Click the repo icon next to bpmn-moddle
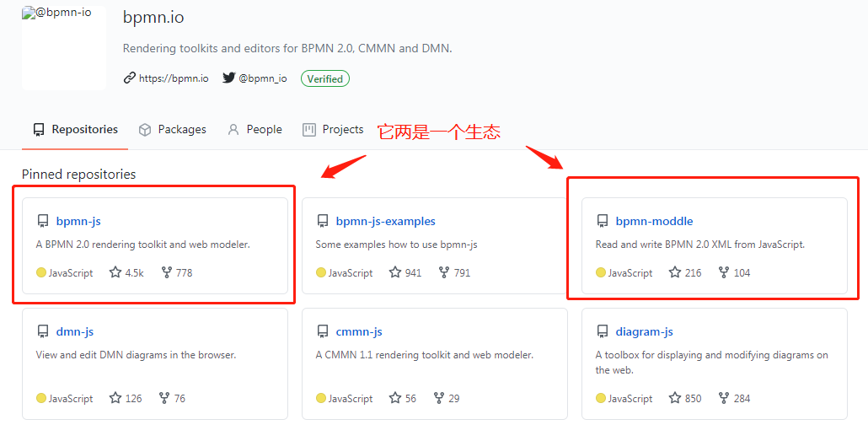 coord(603,221)
